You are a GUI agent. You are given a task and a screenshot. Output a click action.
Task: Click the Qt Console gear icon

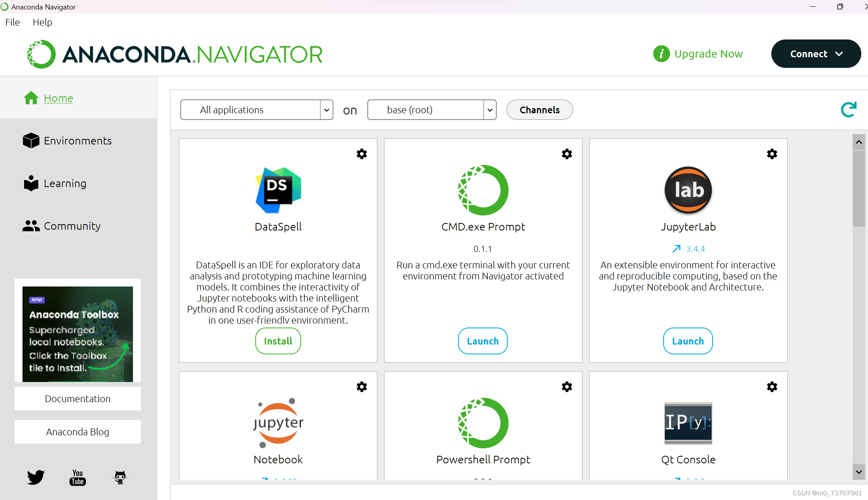pos(772,387)
